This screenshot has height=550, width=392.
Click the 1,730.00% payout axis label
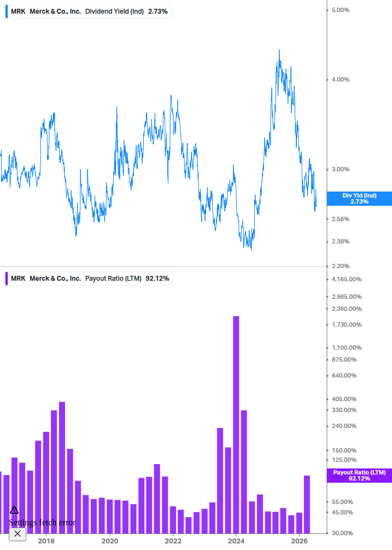tap(347, 325)
